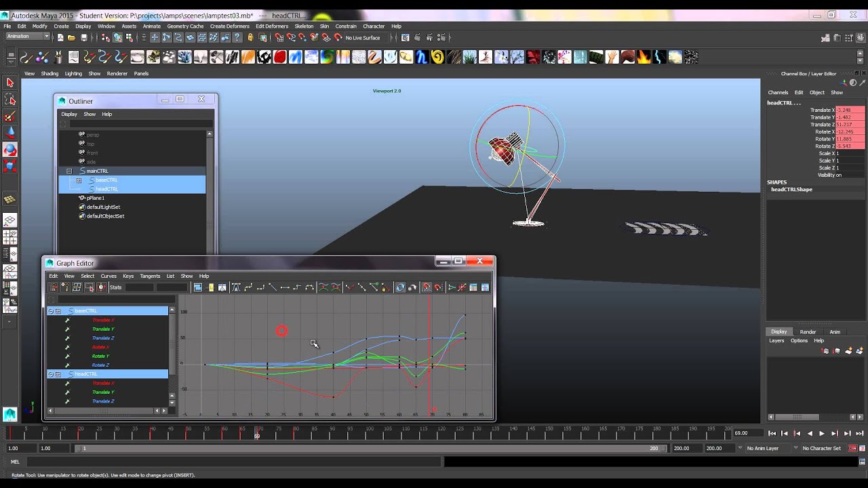Expand baseCTRL in the Outliner
The height and width of the screenshot is (488, 868).
(79, 180)
